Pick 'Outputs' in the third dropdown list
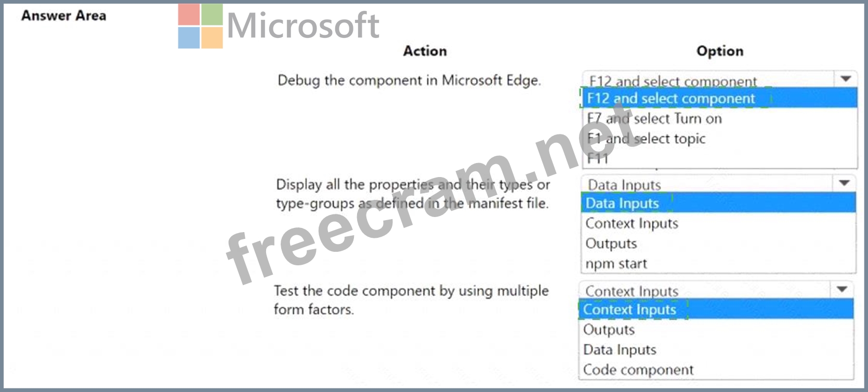 click(609, 330)
